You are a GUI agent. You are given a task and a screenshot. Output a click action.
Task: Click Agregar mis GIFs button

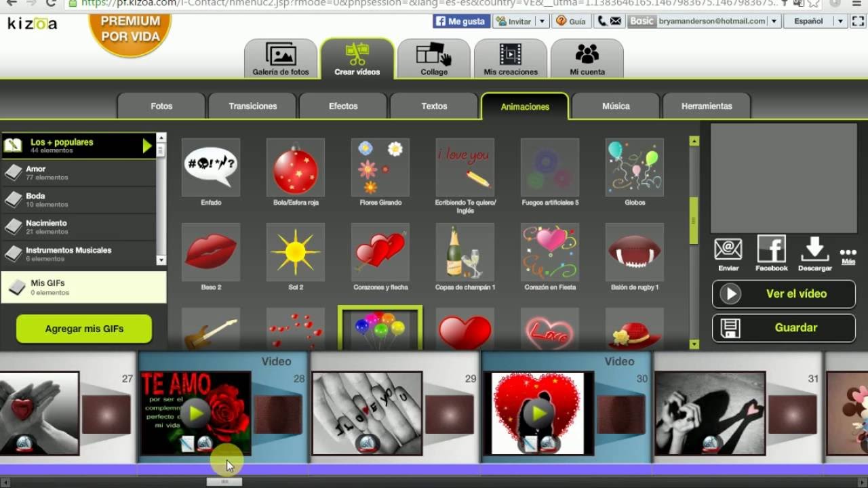84,329
